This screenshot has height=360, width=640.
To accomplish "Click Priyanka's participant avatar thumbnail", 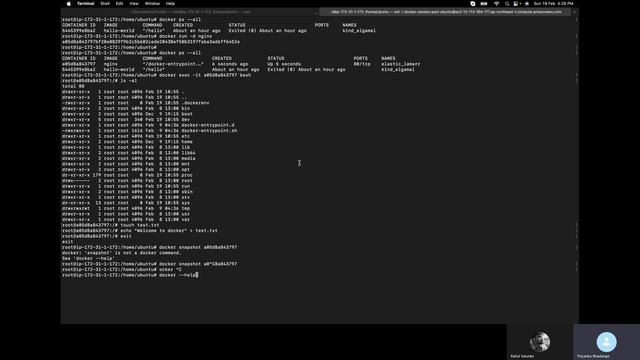I will (x=607, y=342).
